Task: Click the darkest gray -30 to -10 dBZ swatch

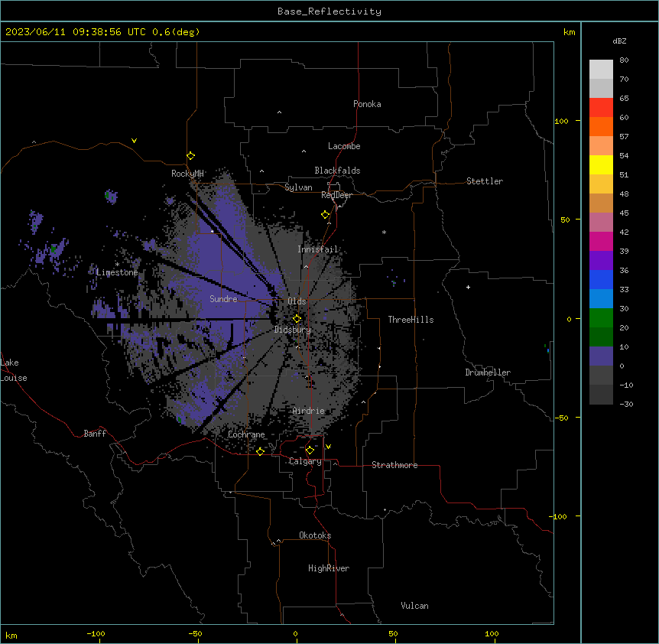Action: [601, 395]
